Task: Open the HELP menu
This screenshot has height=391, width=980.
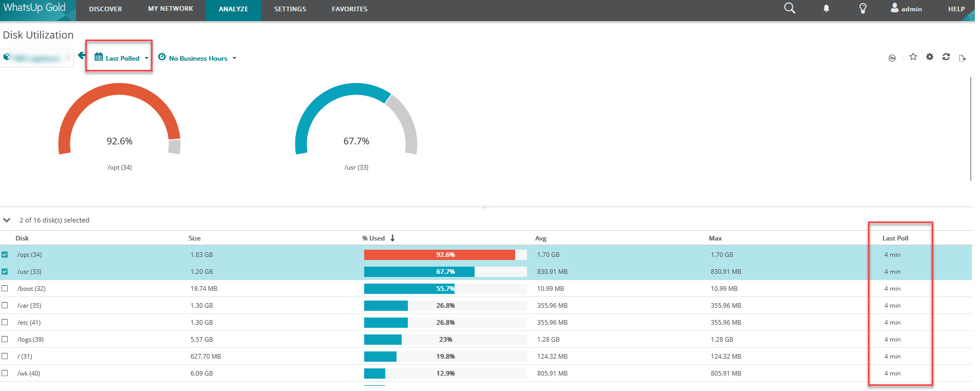Action: 956,9
